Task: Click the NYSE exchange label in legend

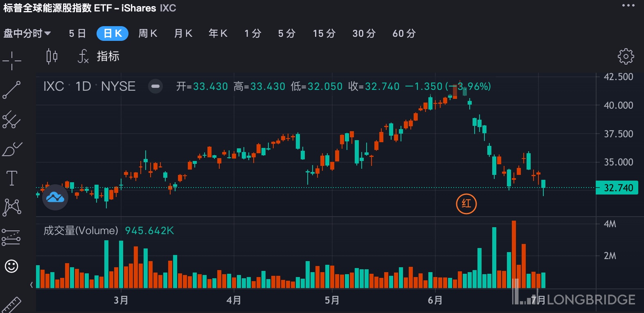Action: [118, 86]
